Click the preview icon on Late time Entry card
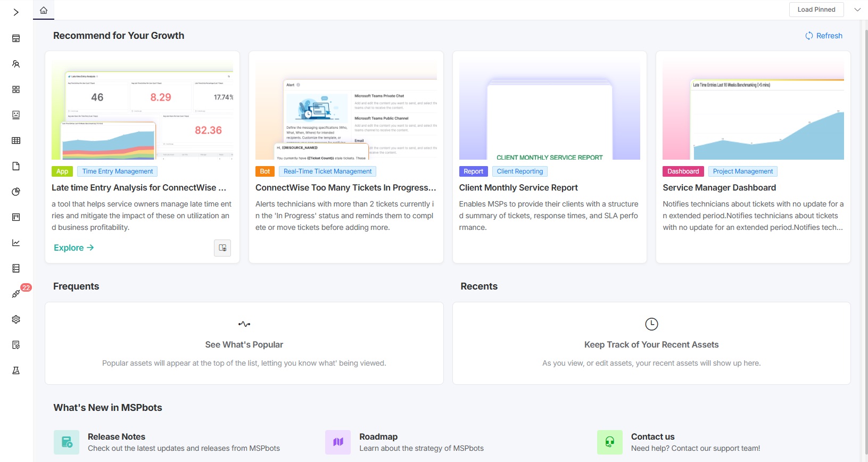This screenshot has width=868, height=462. tap(222, 248)
